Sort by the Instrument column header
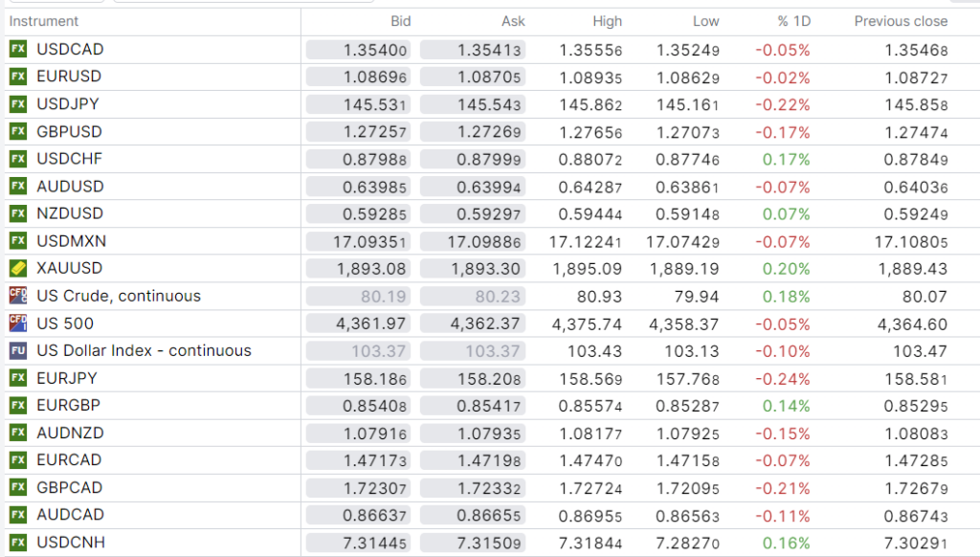The height and width of the screenshot is (557, 980). 44,21
